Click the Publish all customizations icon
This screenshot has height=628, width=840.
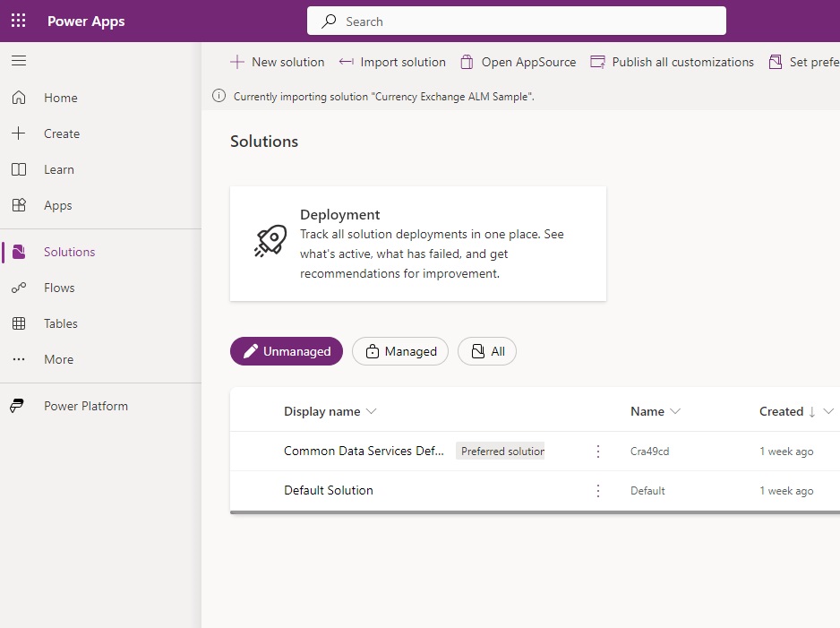pos(597,62)
